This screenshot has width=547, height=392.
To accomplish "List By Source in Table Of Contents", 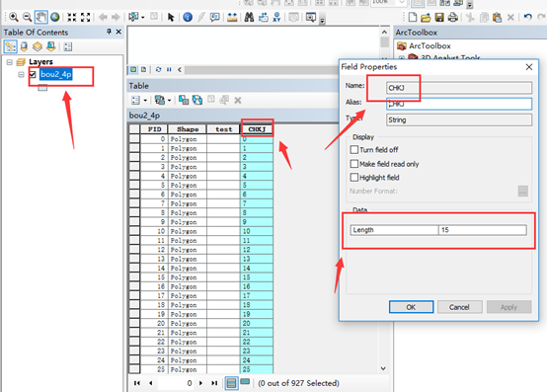I will [x=24, y=46].
